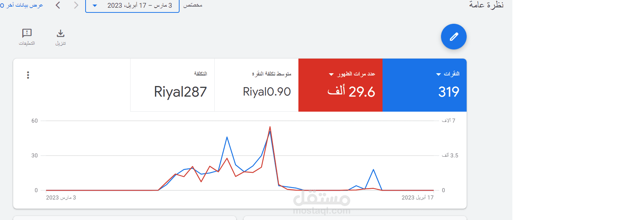Viewport: 644px width, 220px height.
Task: Click the blue line's small spike near April
Action: (373, 170)
